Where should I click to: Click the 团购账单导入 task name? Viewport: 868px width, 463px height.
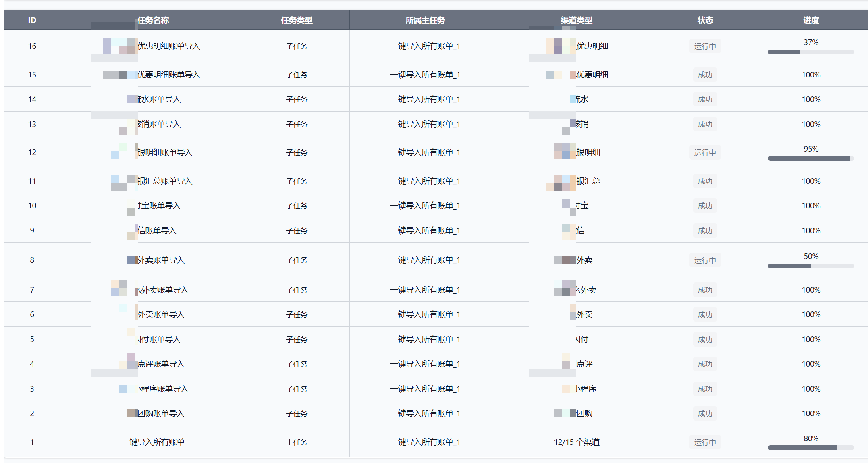coord(161,414)
